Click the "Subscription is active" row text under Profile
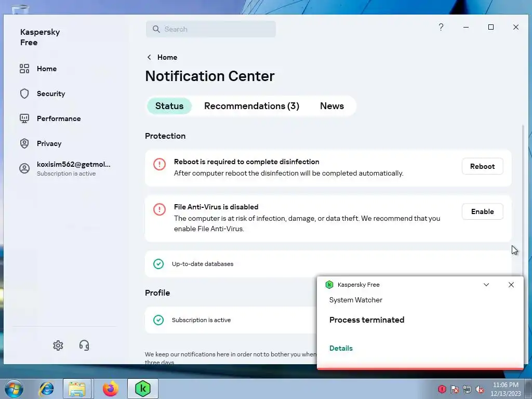The width and height of the screenshot is (532, 399). (201, 320)
